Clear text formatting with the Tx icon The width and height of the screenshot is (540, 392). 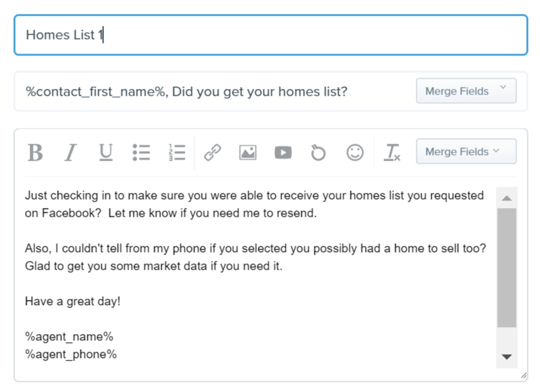[x=392, y=153]
